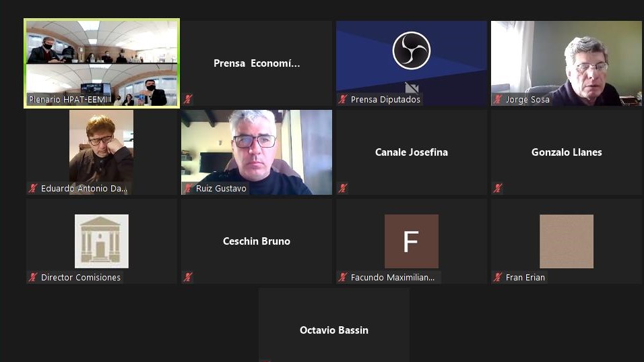Click muted mic icon in Canale Josefina tile
Viewport: 644px width, 362px height.
point(343,188)
